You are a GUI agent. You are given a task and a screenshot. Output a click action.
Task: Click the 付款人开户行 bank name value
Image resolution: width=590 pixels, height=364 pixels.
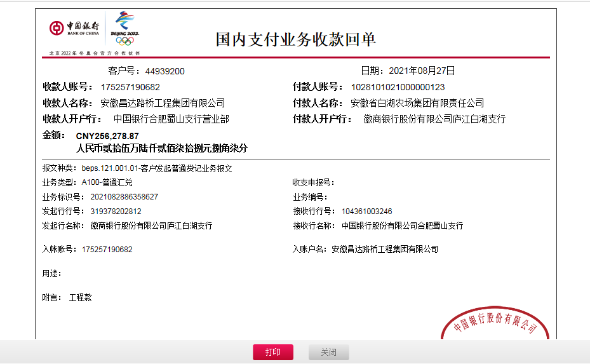pos(434,119)
